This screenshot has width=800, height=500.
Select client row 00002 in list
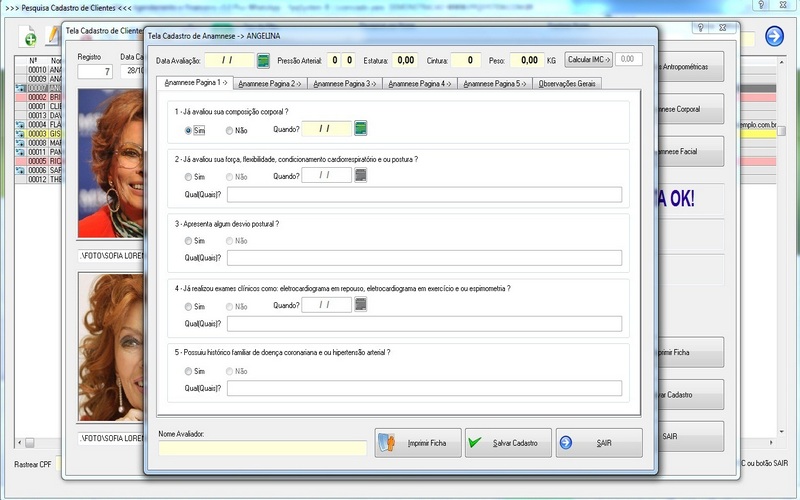tap(38, 97)
